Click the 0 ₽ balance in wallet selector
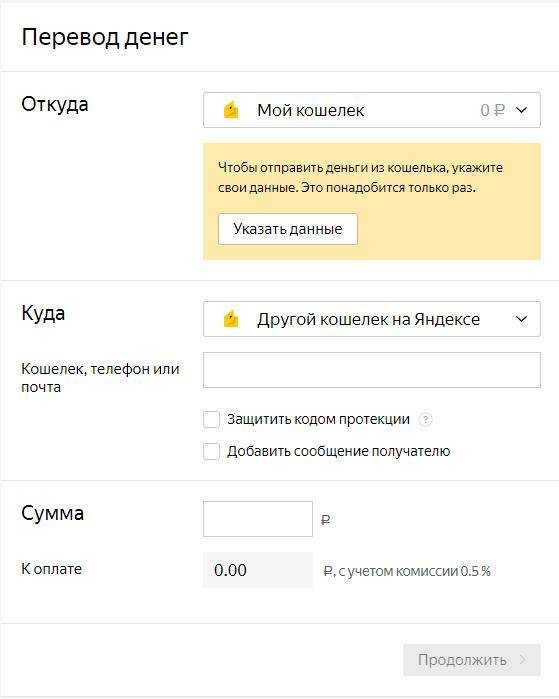The height and width of the screenshot is (699, 559). 492,110
